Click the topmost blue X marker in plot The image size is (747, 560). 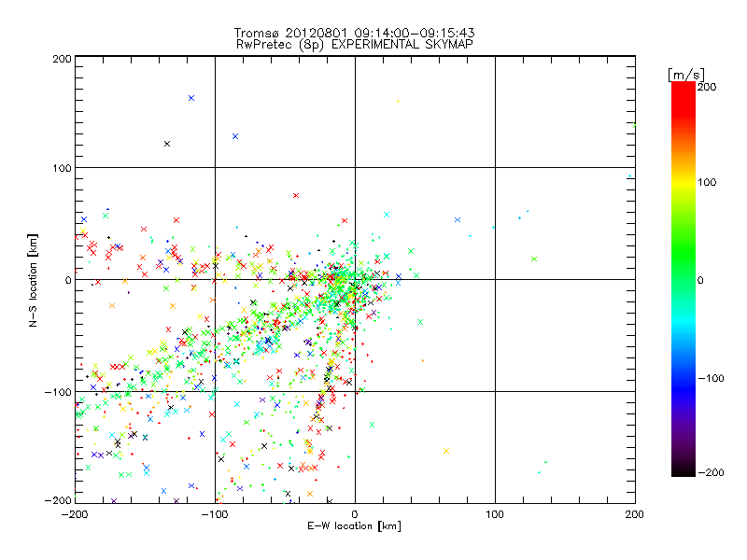(x=191, y=98)
